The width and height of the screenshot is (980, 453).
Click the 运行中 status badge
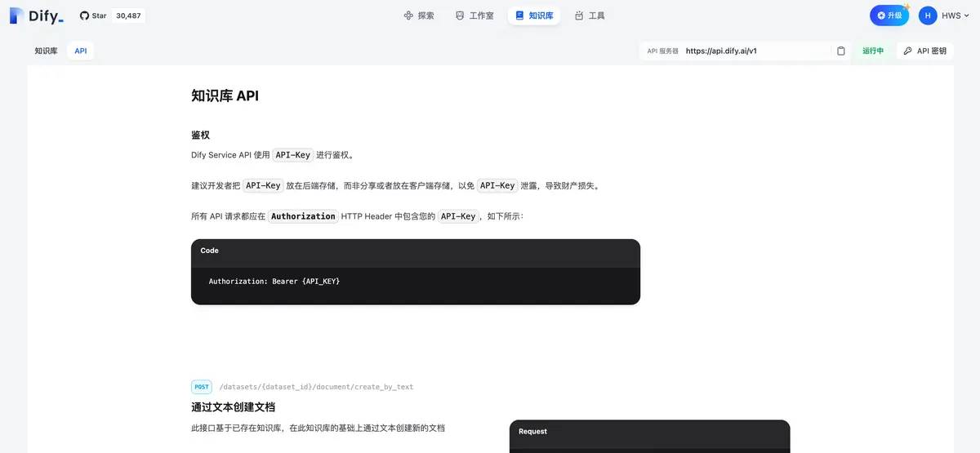pos(873,51)
